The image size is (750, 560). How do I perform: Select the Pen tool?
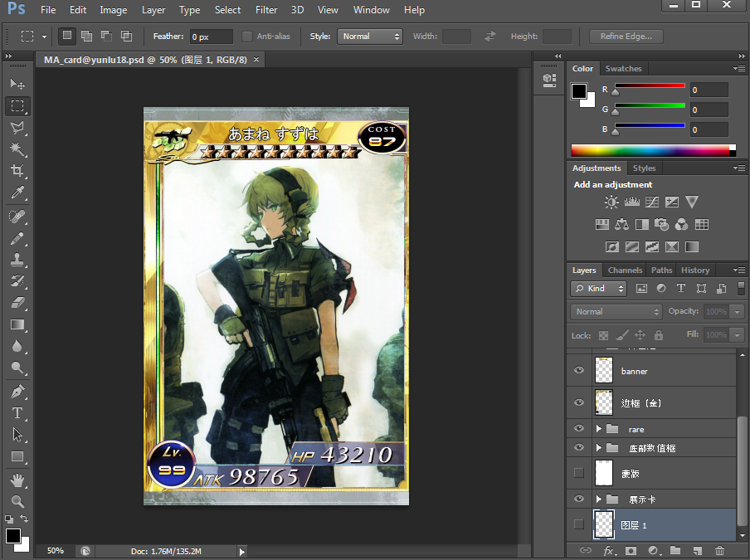pyautogui.click(x=17, y=392)
